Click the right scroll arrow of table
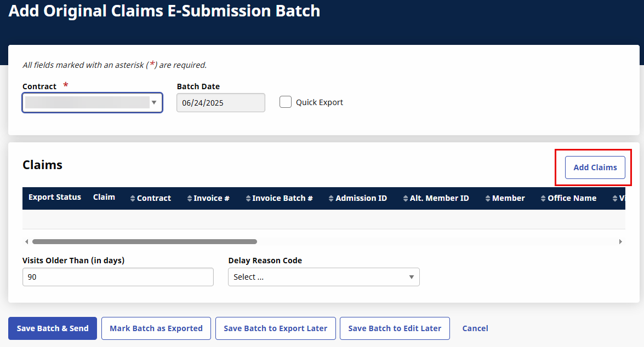 [620, 241]
